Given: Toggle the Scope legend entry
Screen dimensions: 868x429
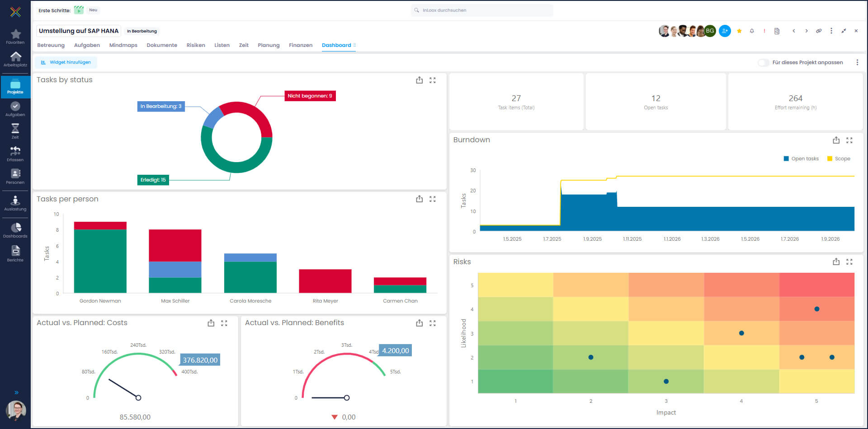Looking at the screenshot, I should 839,159.
